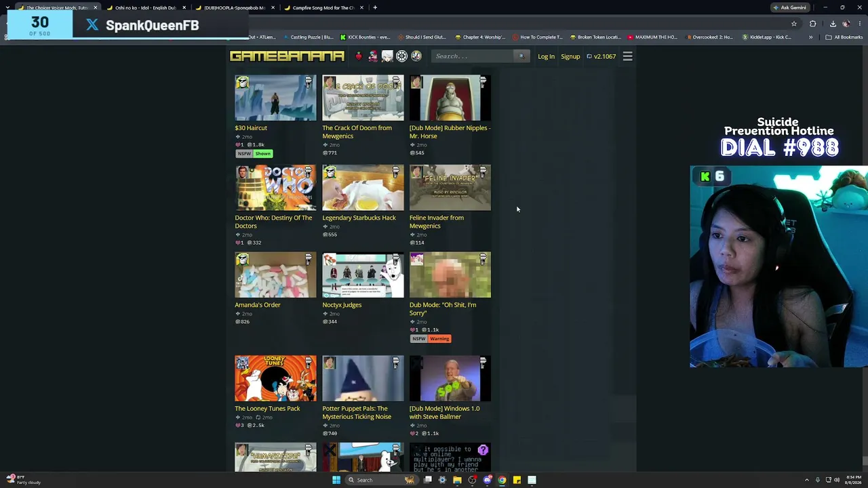Open the Legendary Starbucks Hack thumbnail

pyautogui.click(x=363, y=188)
